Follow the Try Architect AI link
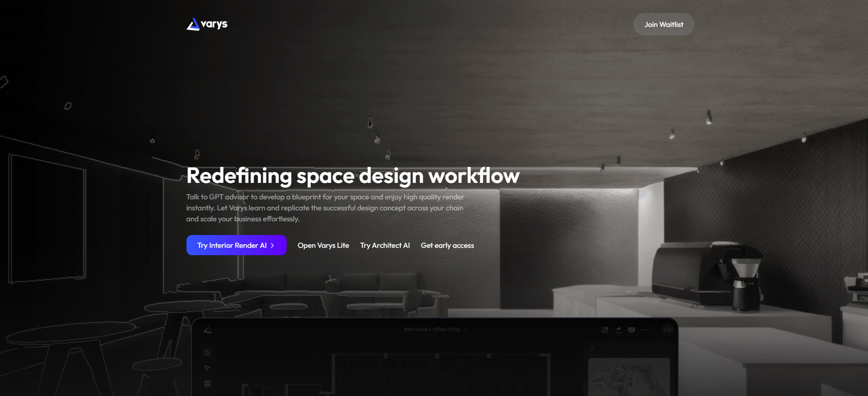Screen dimensions: 868x396 tap(385, 246)
